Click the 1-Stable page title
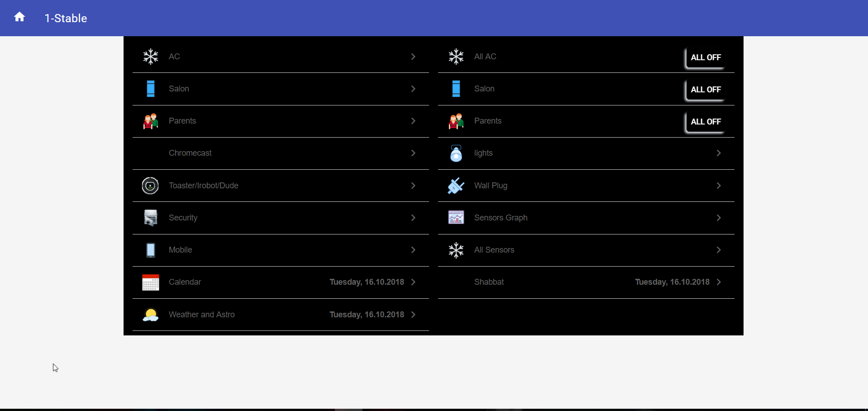This screenshot has height=411, width=868. (x=66, y=18)
